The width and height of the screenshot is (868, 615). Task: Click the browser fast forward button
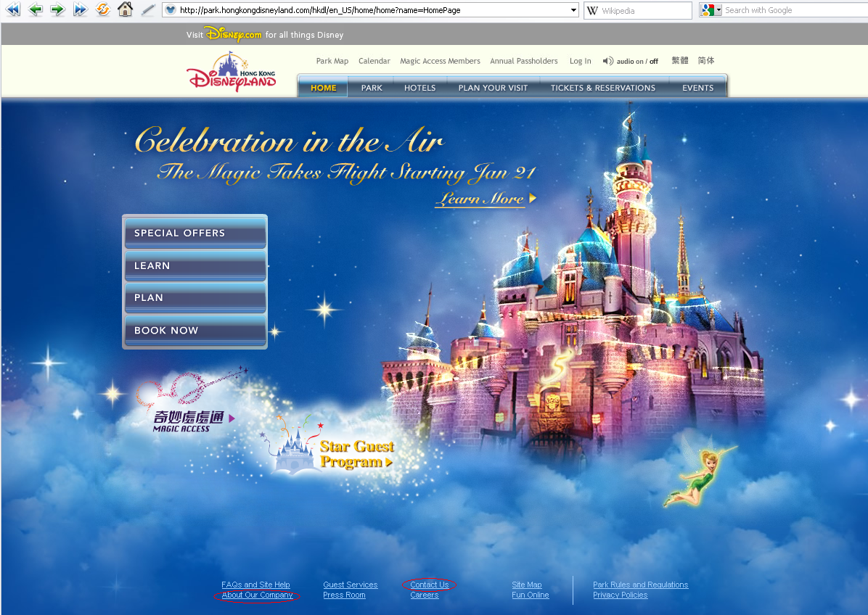tap(81, 9)
